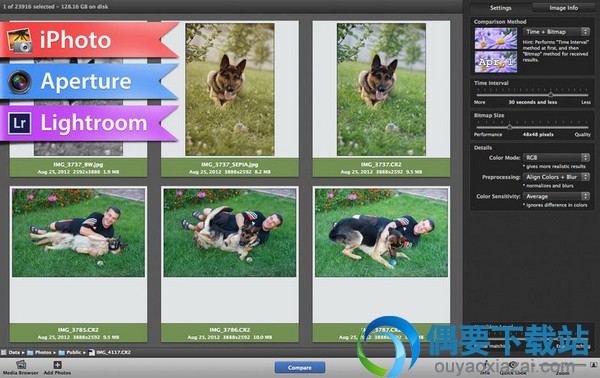Image resolution: width=600 pixels, height=378 pixels.
Task: Click the Time Interval slider handle
Action: point(550,94)
